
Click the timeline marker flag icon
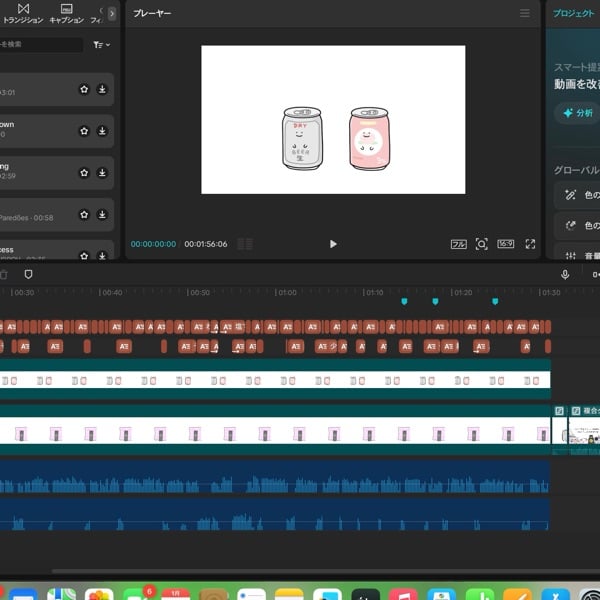pyautogui.click(x=28, y=274)
